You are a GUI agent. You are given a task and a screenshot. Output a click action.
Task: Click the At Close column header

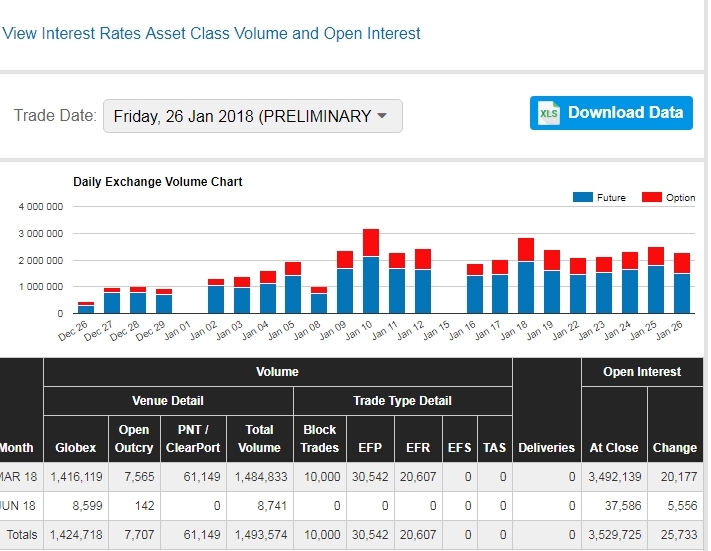tap(614, 447)
